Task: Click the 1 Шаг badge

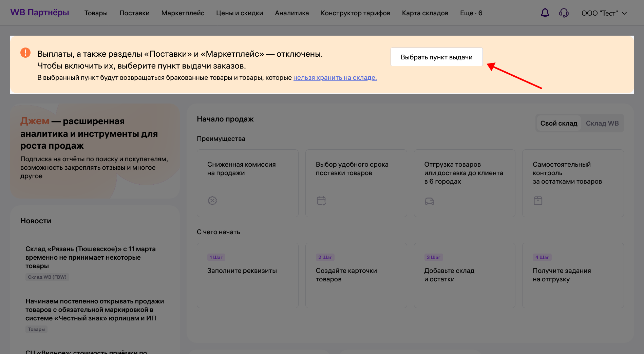Action: click(216, 257)
